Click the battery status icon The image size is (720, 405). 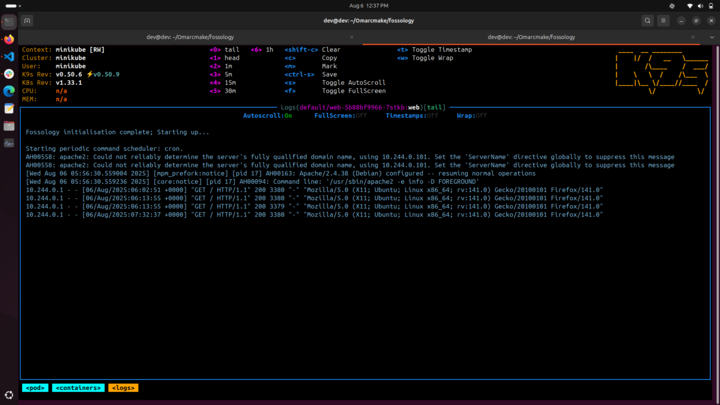tap(711, 6)
